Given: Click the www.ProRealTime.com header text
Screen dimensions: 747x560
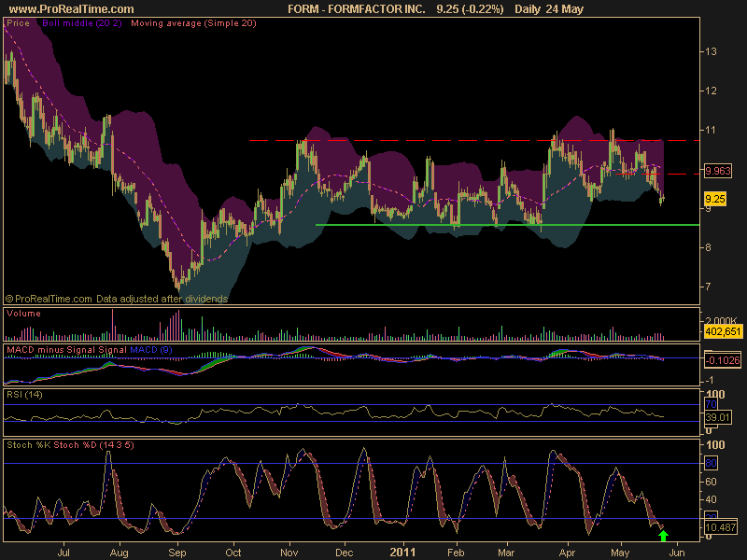Looking at the screenshot, I should click(72, 9).
